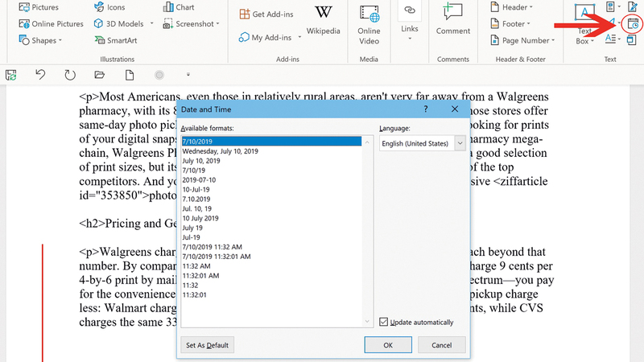Choose the 2019-07-10 date format
644x362 pixels.
[x=201, y=179]
